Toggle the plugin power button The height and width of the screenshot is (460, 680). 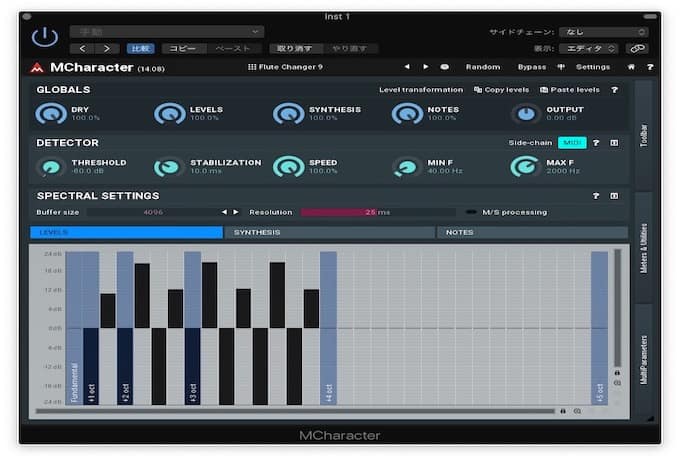45,37
